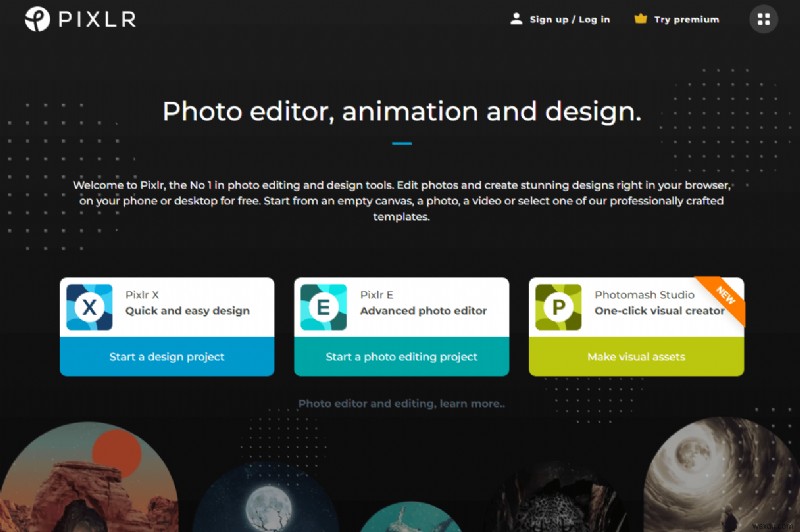Click the 'One-click visual creator' text
The width and height of the screenshot is (800, 532).
coord(659,311)
